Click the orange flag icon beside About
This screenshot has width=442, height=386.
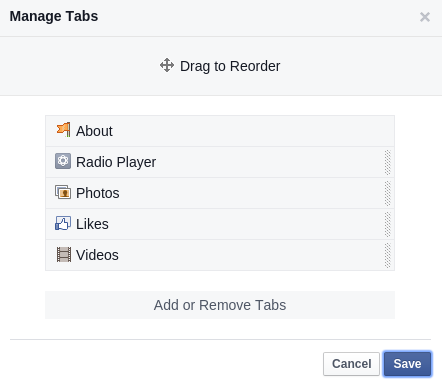(x=63, y=130)
